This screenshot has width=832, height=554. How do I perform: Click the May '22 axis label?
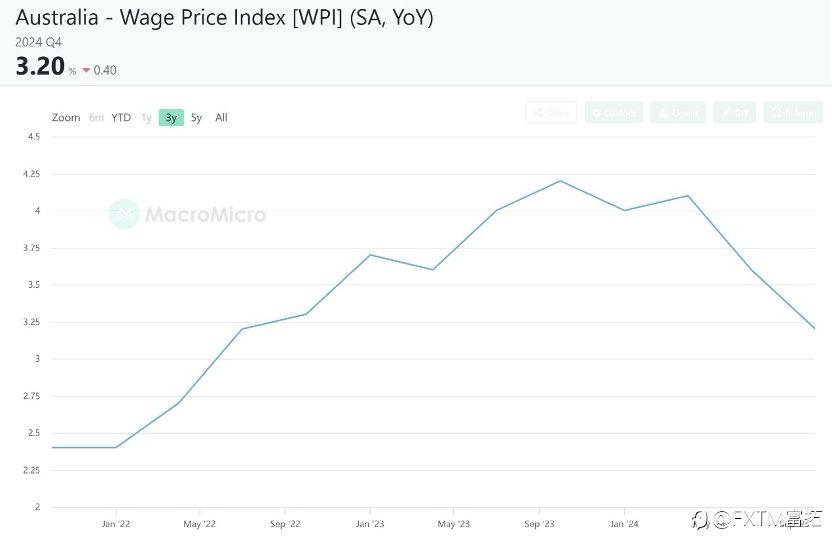pos(200,524)
